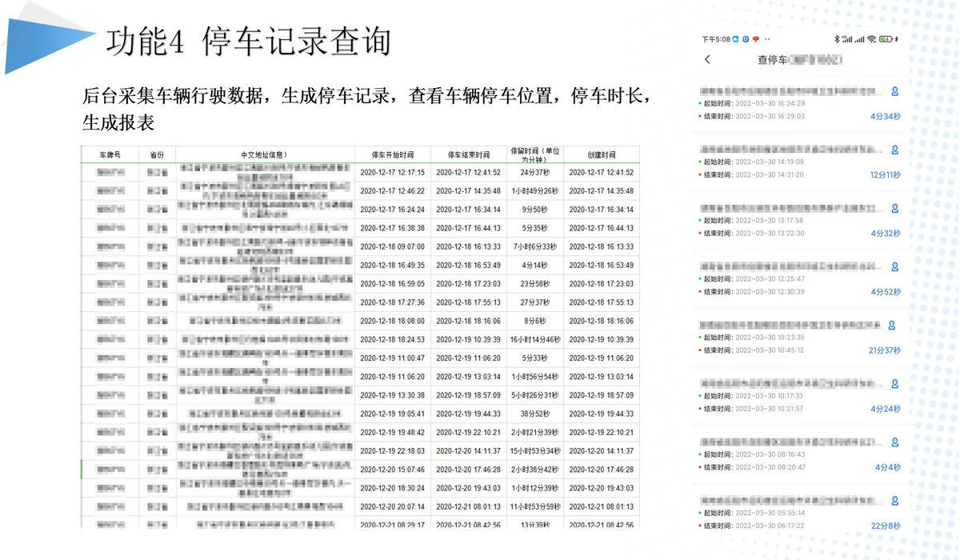960x560 pixels.
Task: Tap the back arrow in 查停车 header
Action: click(707, 60)
